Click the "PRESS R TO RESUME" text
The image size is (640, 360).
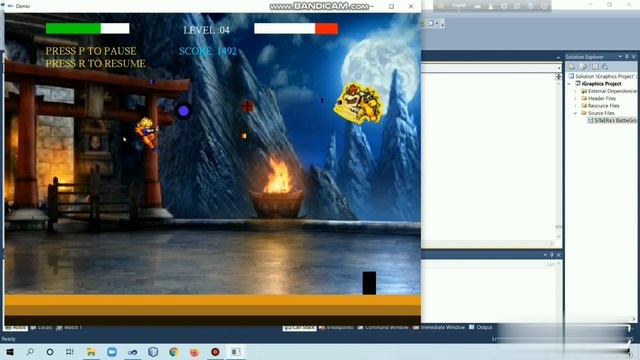click(95, 64)
